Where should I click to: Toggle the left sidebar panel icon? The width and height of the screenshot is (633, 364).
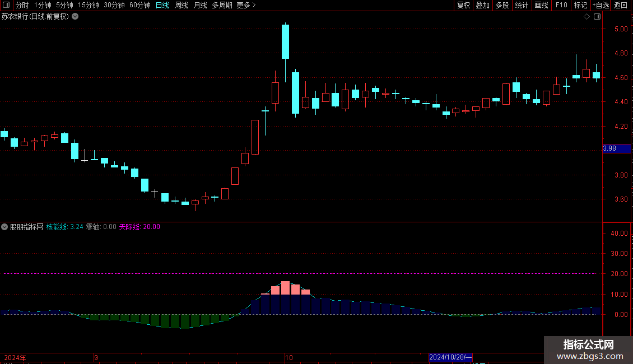[6, 5]
